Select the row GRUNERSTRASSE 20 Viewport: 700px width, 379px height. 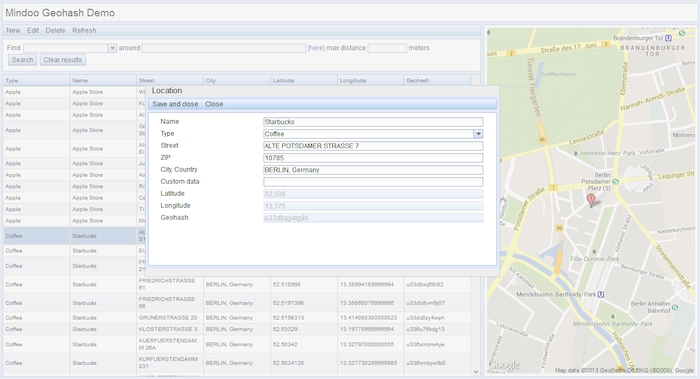pyautogui.click(x=237, y=318)
